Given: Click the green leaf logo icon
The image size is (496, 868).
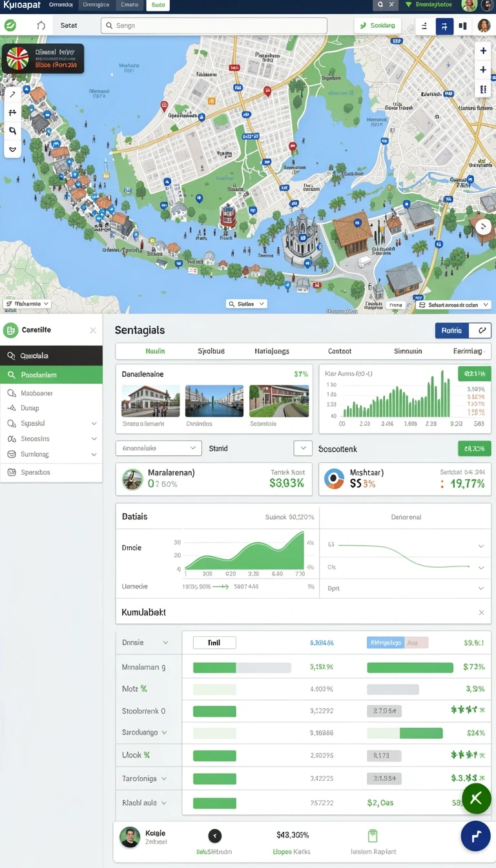Looking at the screenshot, I should coord(10,25).
